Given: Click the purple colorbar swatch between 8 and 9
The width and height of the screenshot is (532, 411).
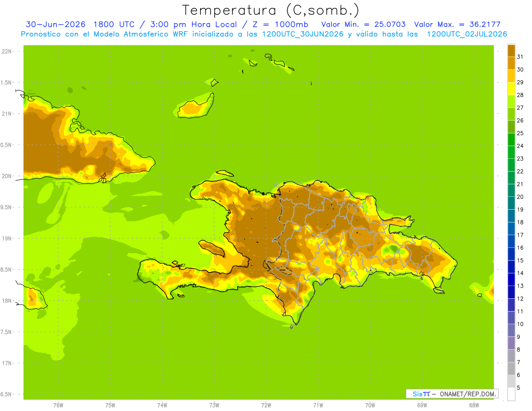Looking at the screenshot, I should (x=511, y=343).
